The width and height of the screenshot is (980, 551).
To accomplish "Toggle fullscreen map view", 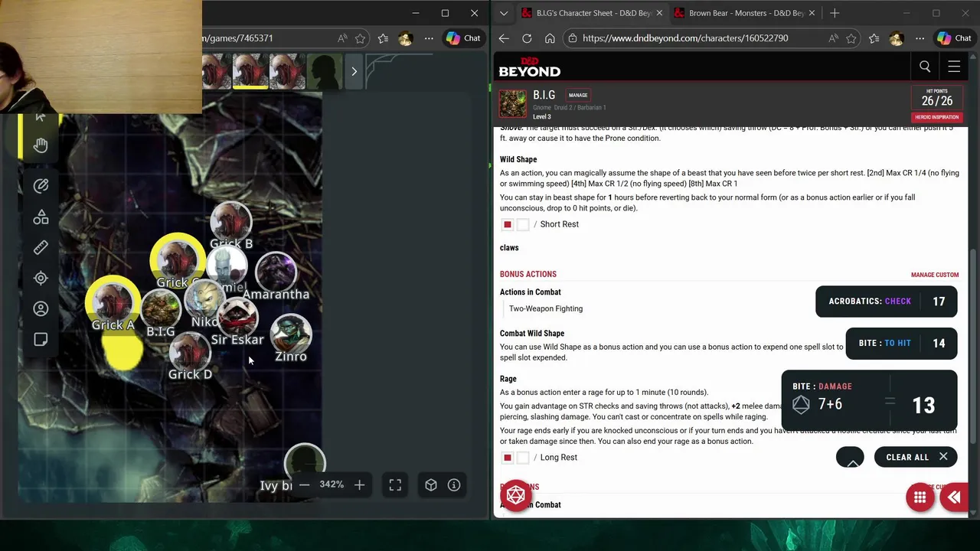I will point(395,484).
